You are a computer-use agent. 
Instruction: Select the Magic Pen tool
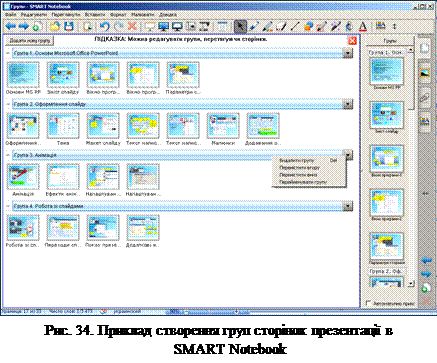(x=335, y=26)
